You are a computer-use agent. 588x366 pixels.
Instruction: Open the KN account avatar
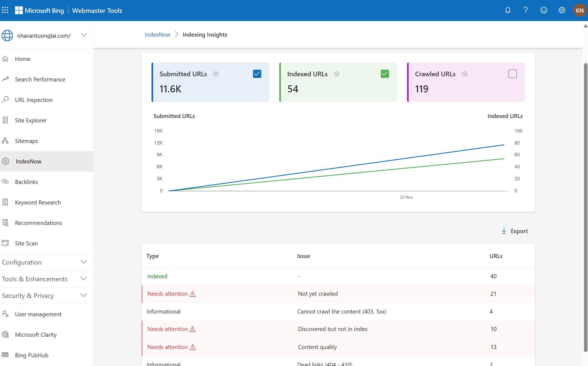(580, 10)
